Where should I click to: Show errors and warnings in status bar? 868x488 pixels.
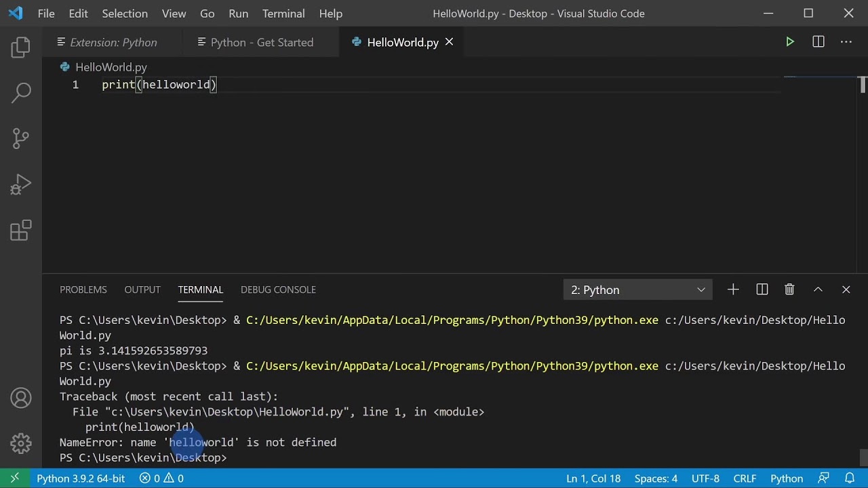point(161,479)
